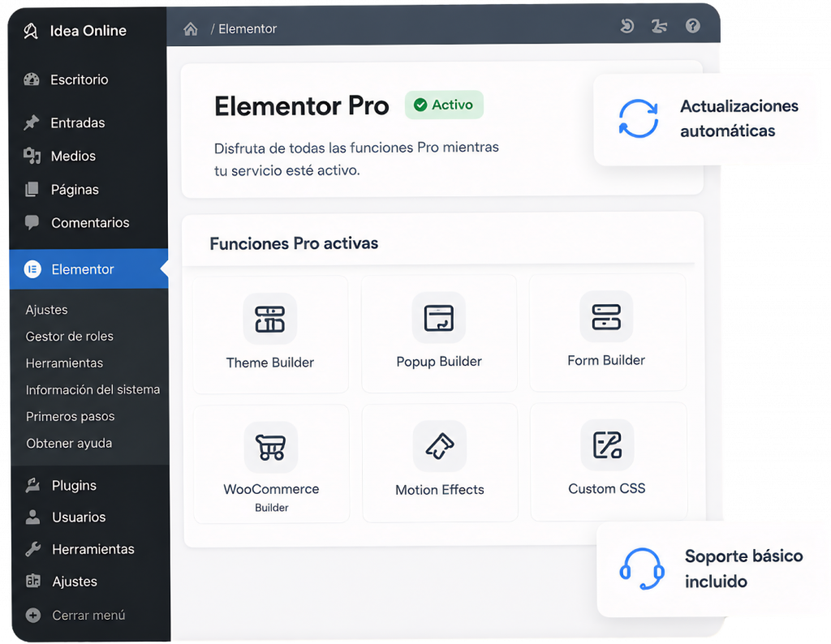Click the Idea Online site title
The height and width of the screenshot is (644, 831).
coord(88,31)
